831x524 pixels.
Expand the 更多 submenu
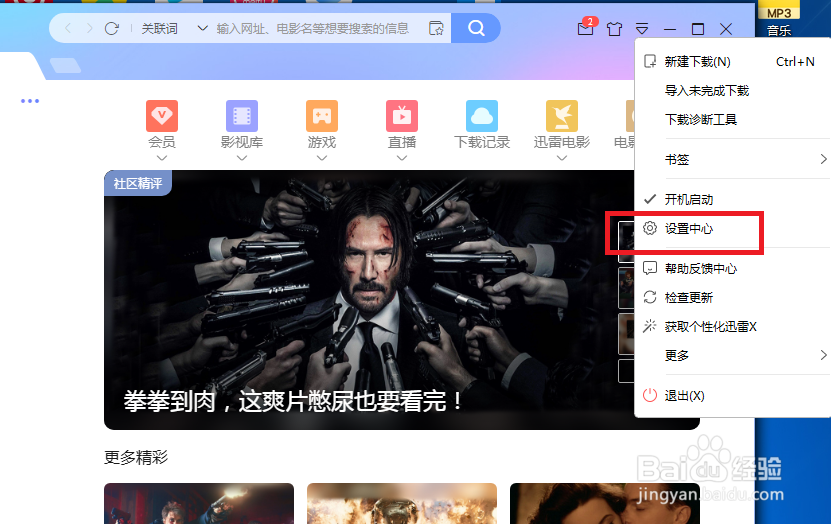pos(732,355)
